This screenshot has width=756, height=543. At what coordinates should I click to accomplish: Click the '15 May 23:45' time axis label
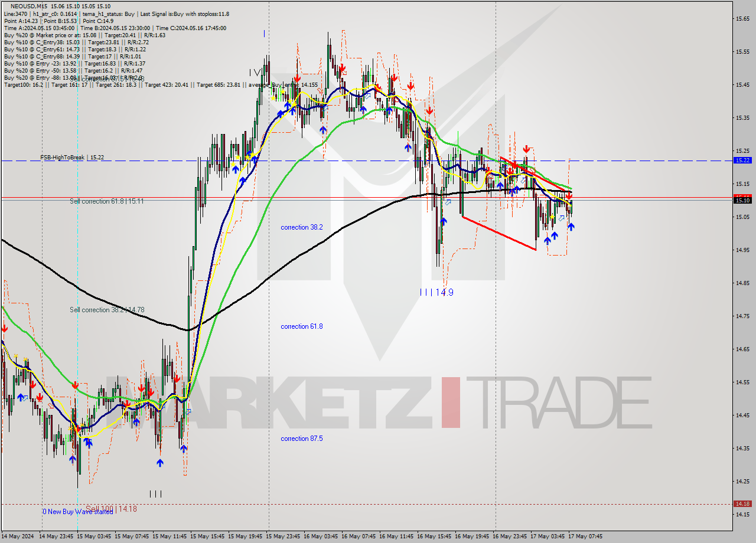(283, 537)
